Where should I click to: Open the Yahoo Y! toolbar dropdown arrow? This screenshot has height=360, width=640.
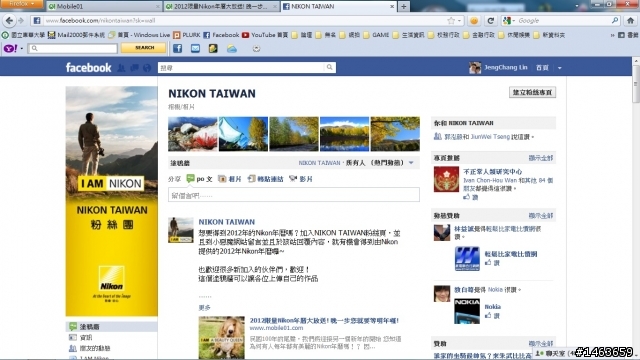click(22, 49)
